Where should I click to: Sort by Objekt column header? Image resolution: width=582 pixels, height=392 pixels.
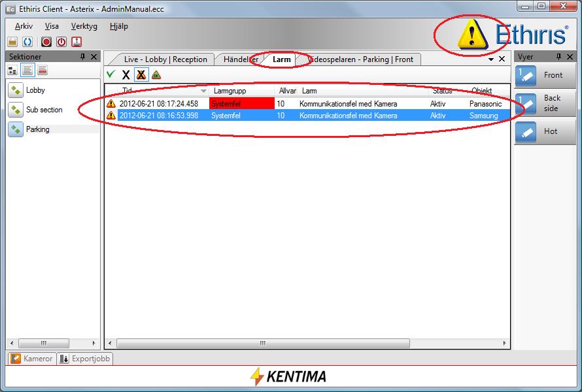(488, 91)
